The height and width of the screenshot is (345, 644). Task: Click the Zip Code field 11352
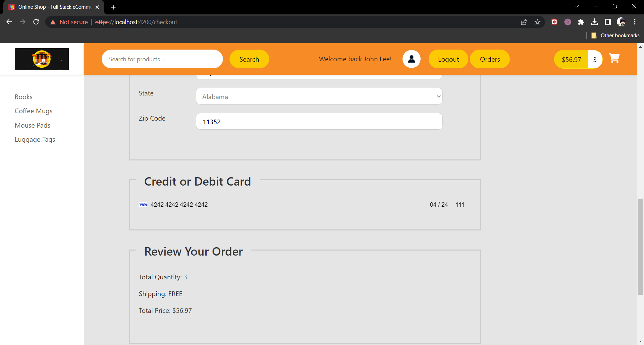(319, 121)
